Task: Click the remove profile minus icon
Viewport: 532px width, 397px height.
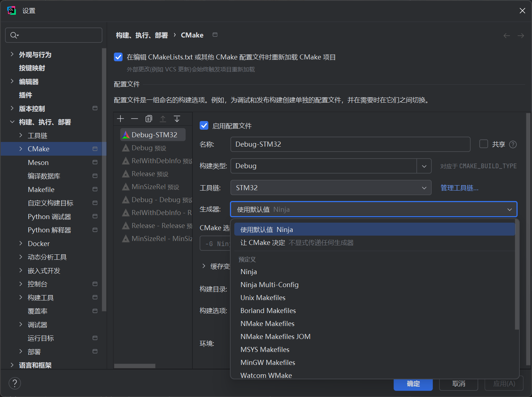Action: pos(134,119)
